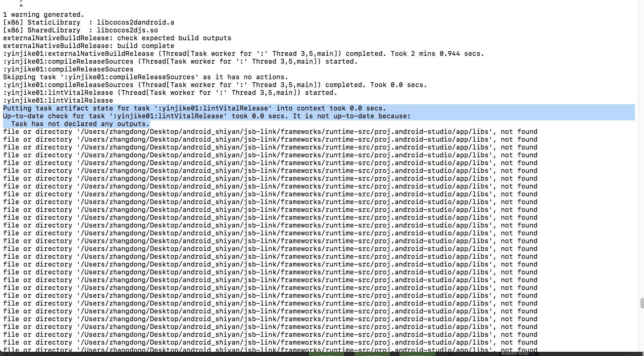Image resolution: width=644 pixels, height=356 pixels.
Task: Click the first green button at bottom edge
Action: pyautogui.click(x=327, y=354)
